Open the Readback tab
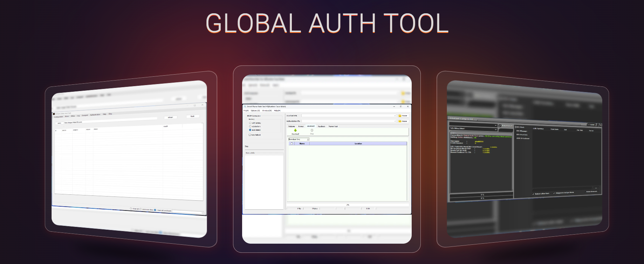Screen dimensions: 644x264 [321, 126]
